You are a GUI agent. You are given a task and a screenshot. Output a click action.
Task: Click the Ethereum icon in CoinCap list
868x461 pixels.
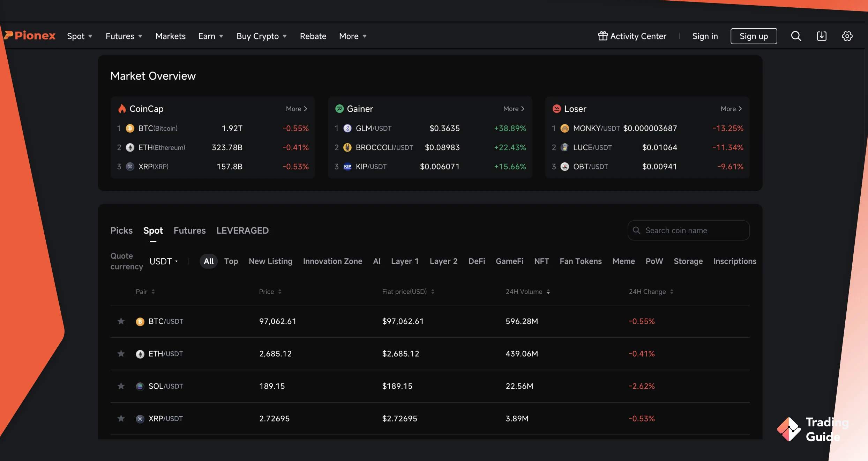click(x=130, y=147)
